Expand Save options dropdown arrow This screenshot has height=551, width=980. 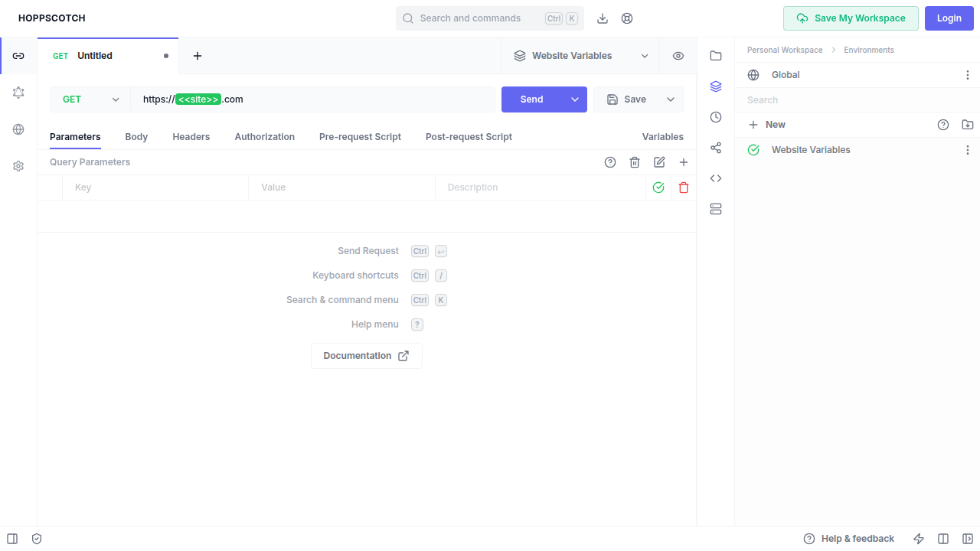[671, 99]
